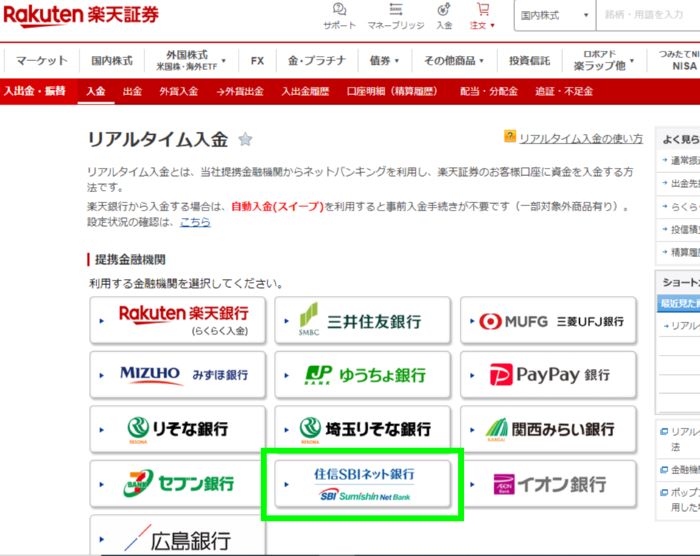Open the マーケット menu
This screenshot has width=700, height=556.
[x=42, y=60]
